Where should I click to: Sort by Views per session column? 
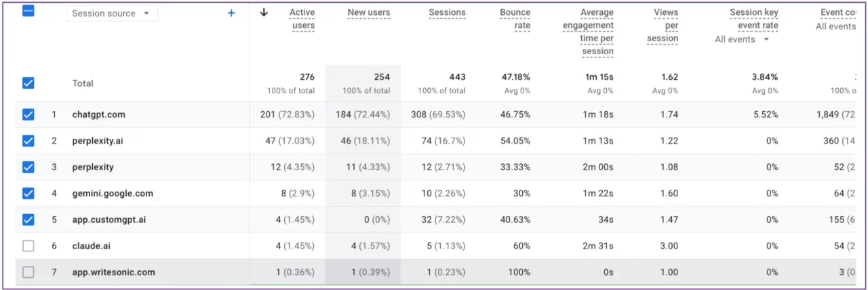click(x=664, y=25)
